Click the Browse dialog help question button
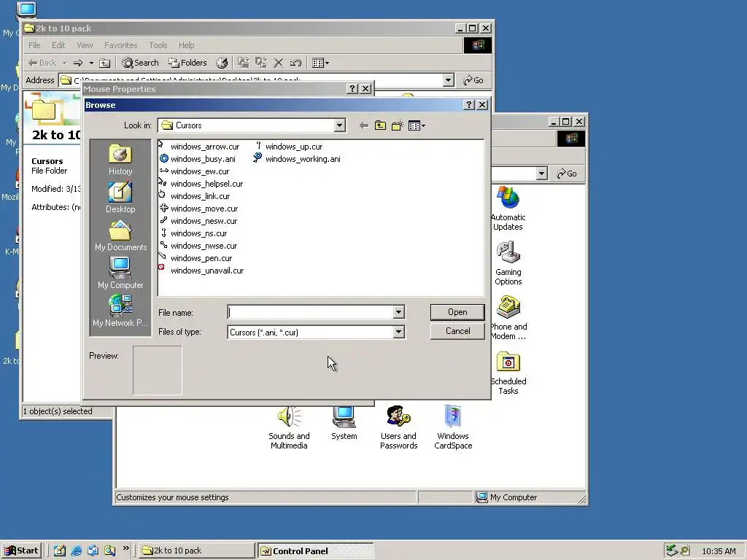The image size is (747, 560). [x=469, y=105]
